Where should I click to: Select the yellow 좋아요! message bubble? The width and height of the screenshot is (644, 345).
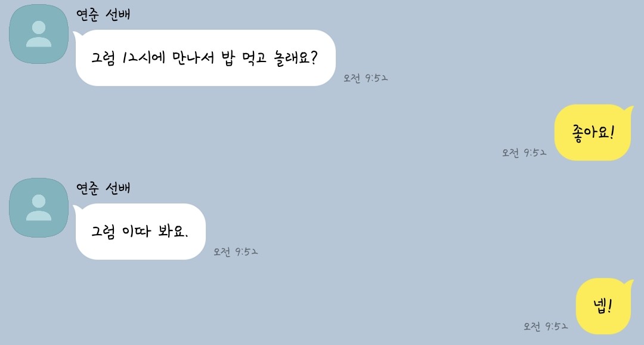click(594, 133)
